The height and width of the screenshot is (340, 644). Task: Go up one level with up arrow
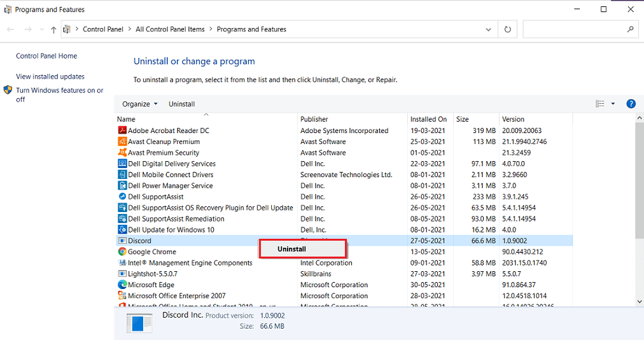click(x=53, y=29)
